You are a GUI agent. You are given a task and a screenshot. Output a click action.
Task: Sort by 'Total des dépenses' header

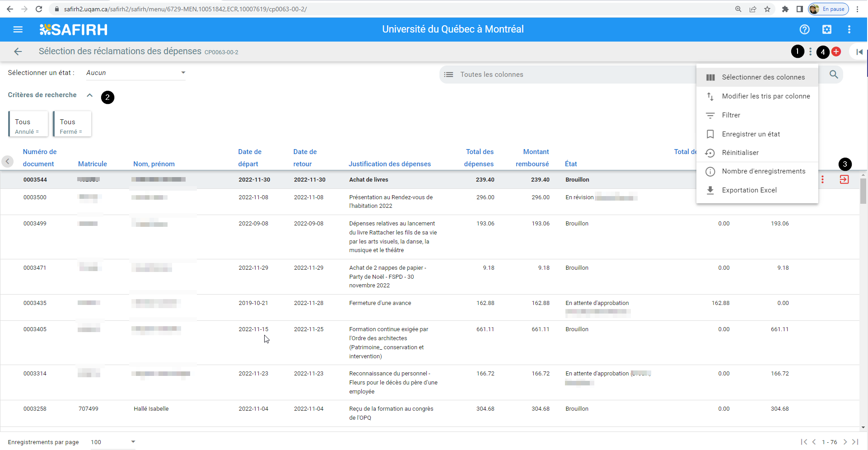tap(479, 158)
